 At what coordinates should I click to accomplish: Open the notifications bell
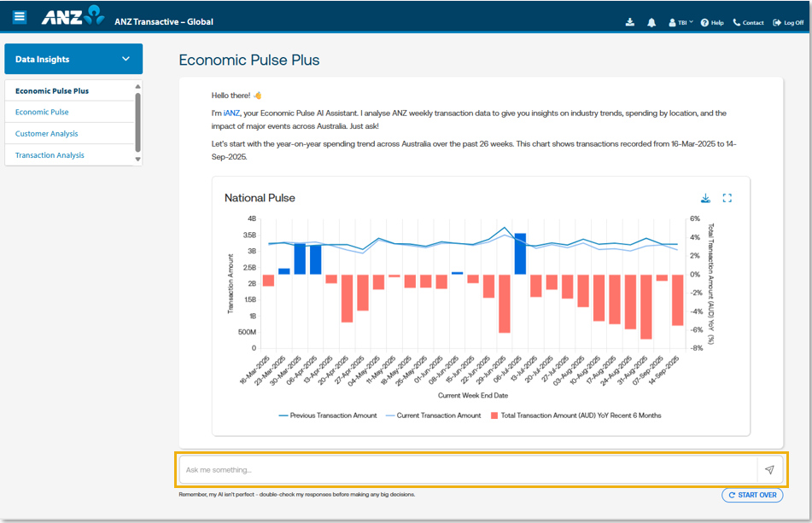coord(651,22)
